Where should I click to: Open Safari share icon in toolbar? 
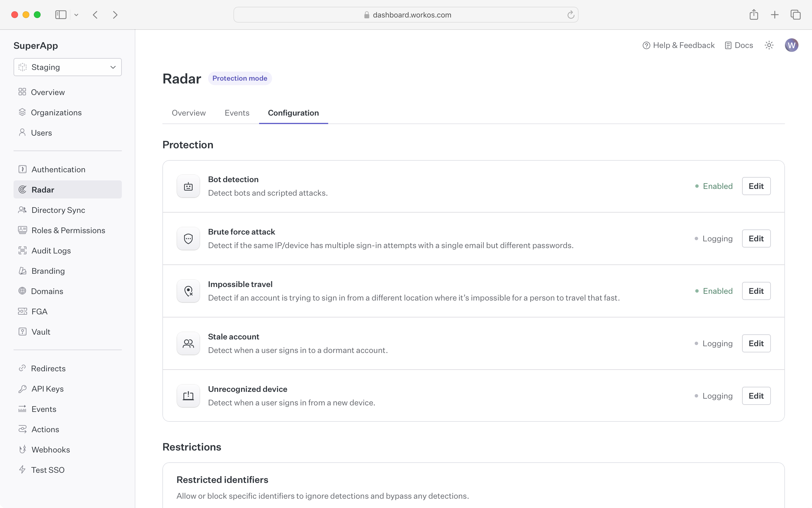[x=754, y=15]
